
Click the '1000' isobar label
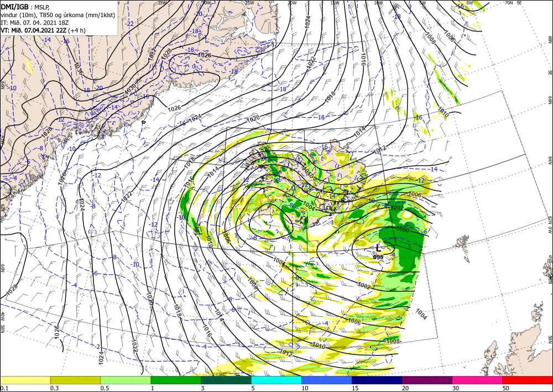pyautogui.click(x=403, y=230)
